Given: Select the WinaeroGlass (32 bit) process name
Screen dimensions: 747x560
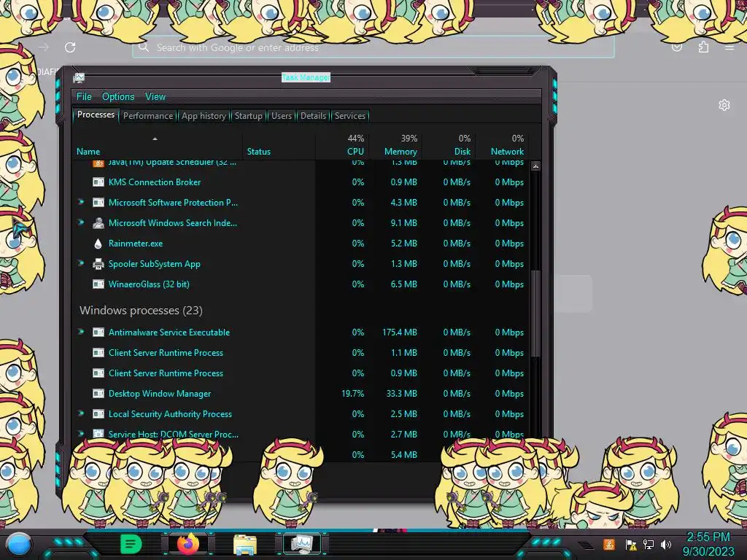Looking at the screenshot, I should [149, 284].
